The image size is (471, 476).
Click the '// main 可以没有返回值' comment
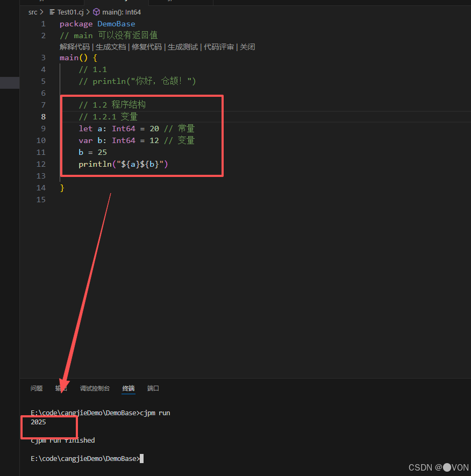(x=109, y=35)
